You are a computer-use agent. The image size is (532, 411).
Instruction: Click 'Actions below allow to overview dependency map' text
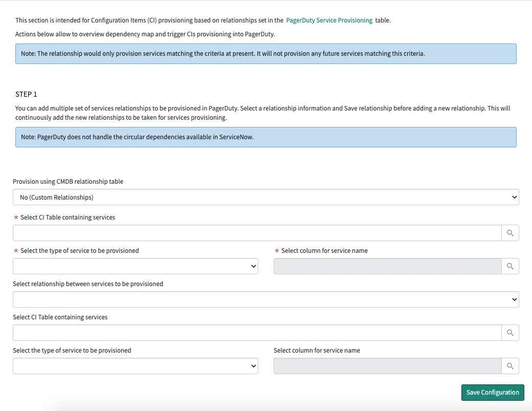(x=145, y=34)
